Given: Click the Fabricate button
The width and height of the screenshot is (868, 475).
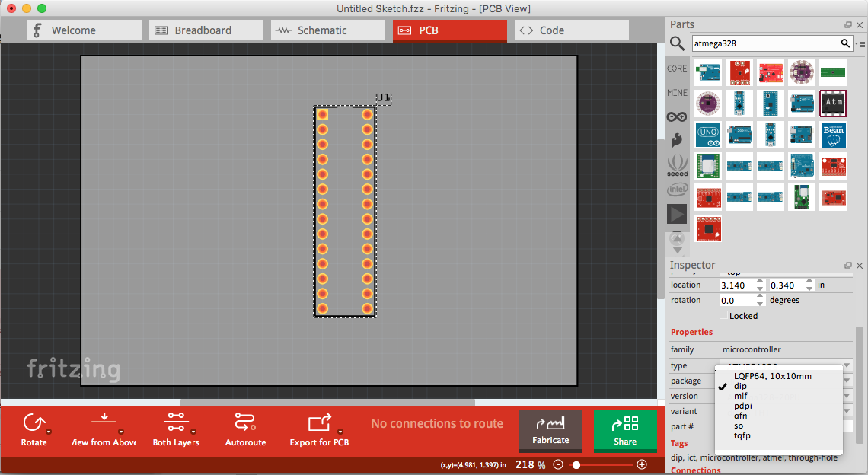Looking at the screenshot, I should coord(550,431).
